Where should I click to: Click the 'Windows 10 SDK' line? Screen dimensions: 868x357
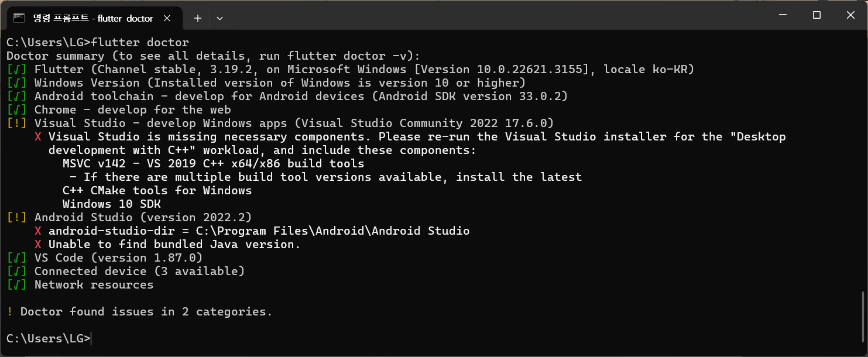112,204
